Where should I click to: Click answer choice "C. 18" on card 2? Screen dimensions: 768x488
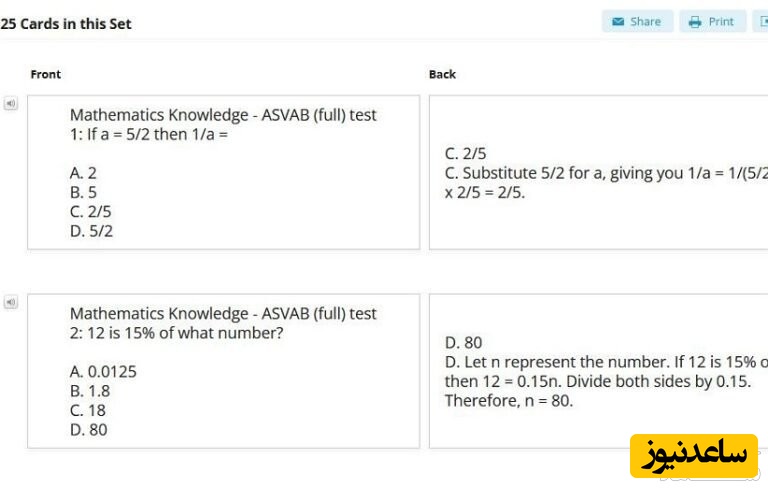[x=87, y=410]
